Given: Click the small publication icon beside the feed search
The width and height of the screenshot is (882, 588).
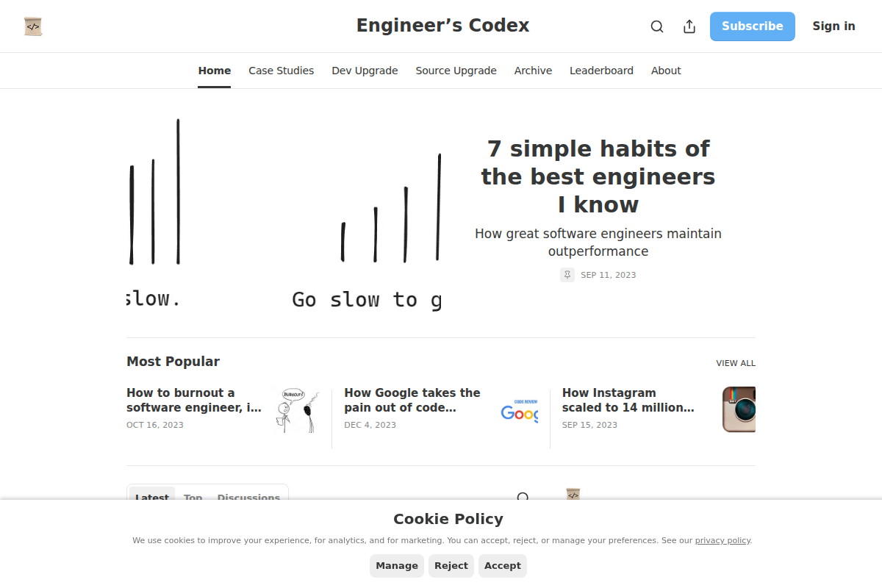Looking at the screenshot, I should tap(573, 495).
